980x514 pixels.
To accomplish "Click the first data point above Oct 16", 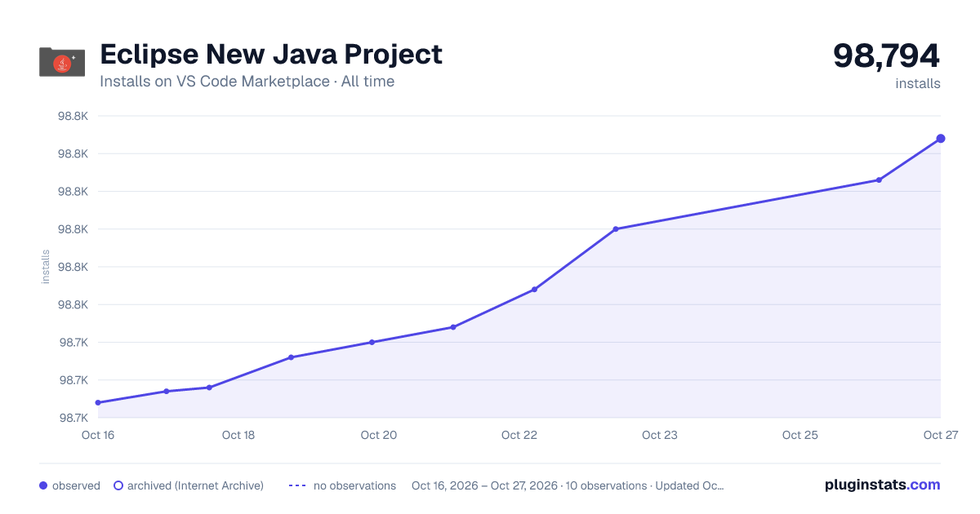I will pyautogui.click(x=98, y=402).
